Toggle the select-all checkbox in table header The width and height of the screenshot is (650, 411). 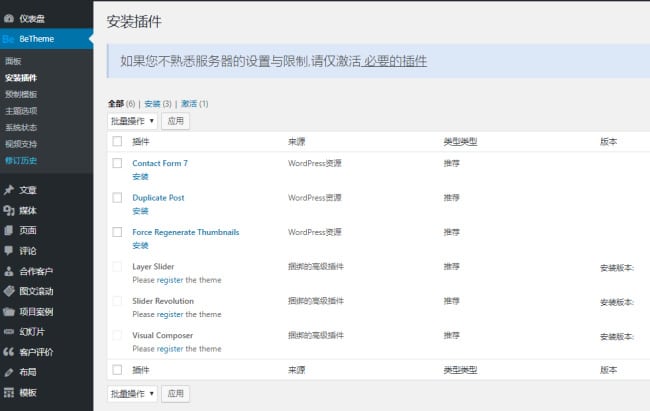pyautogui.click(x=117, y=142)
